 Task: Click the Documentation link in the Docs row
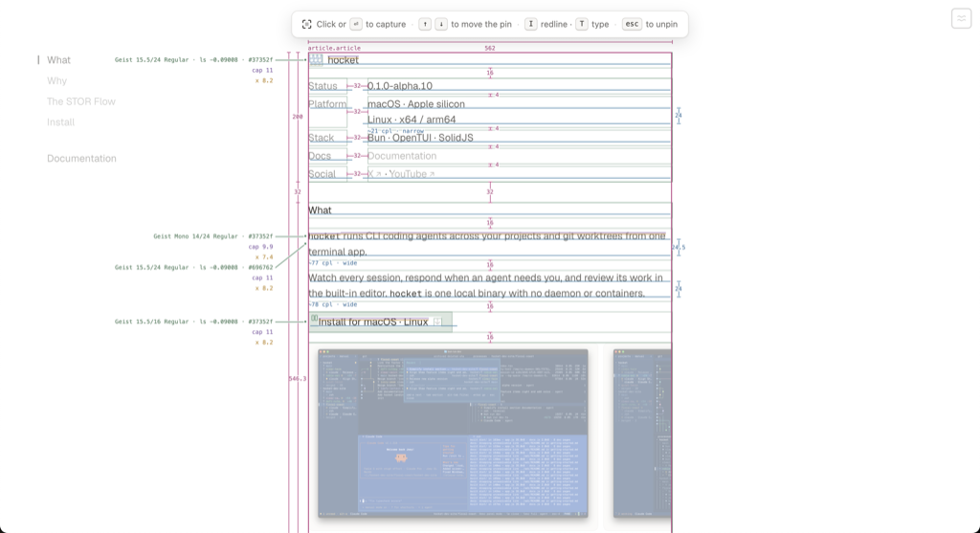(x=402, y=156)
